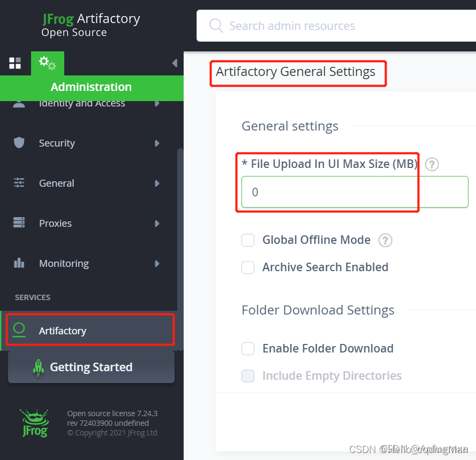
Task: Click the search magnifier icon
Action: pyautogui.click(x=216, y=25)
